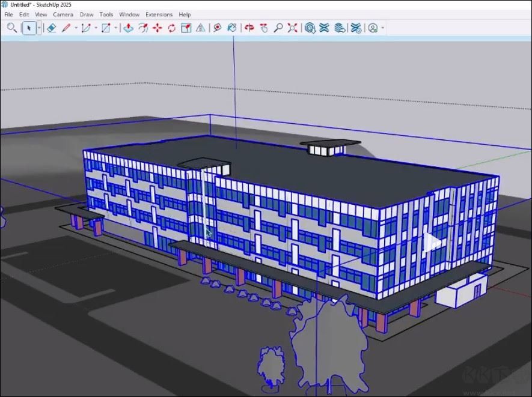Select the Arc drawing tool
The image size is (532, 397).
point(86,28)
